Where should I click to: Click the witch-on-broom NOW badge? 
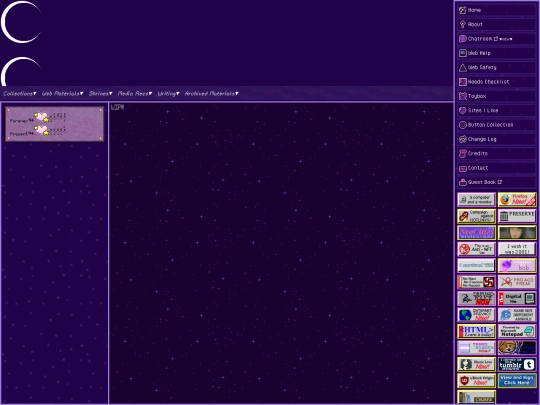[477, 298]
